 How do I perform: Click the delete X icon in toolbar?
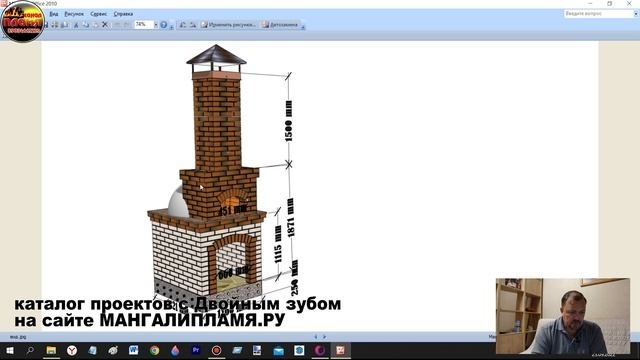coord(105,25)
